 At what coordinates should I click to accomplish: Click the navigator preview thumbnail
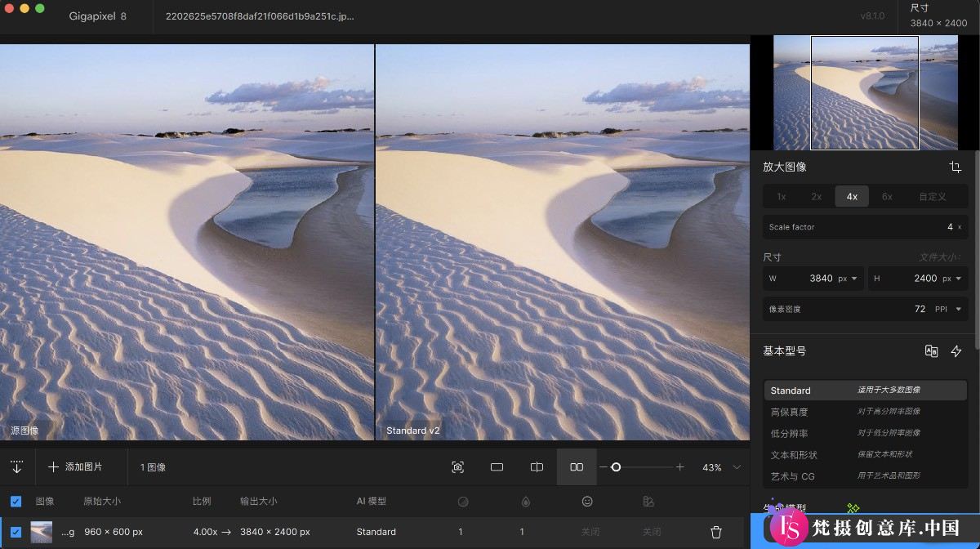[x=866, y=92]
